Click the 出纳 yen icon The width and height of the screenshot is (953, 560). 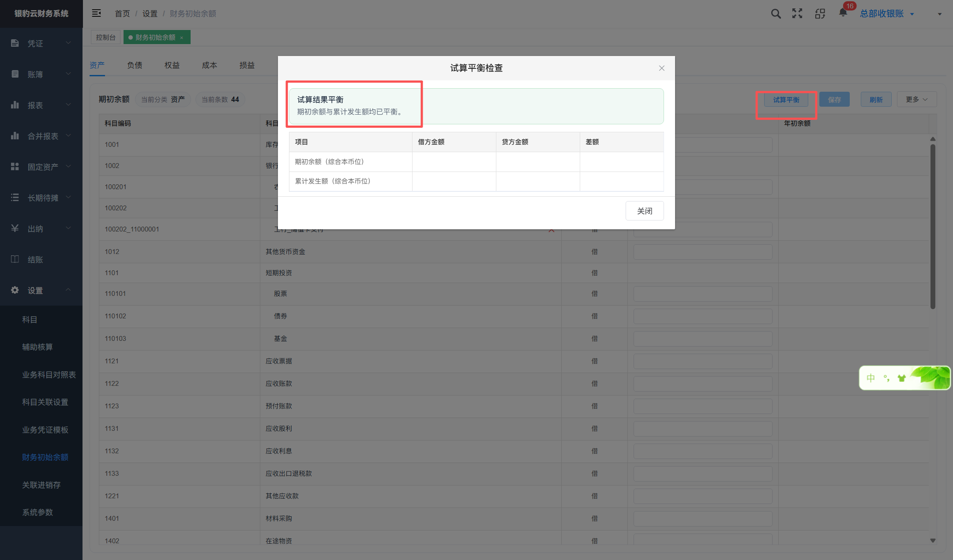point(15,228)
